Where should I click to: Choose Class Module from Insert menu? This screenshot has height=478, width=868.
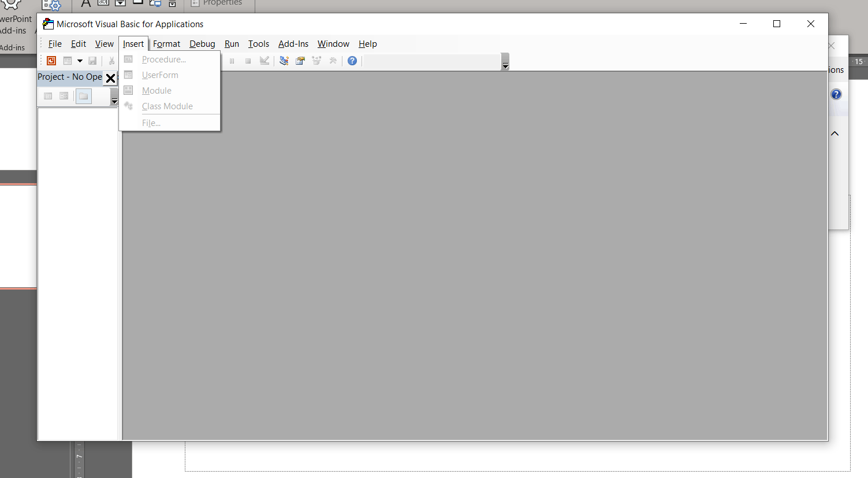(x=167, y=106)
